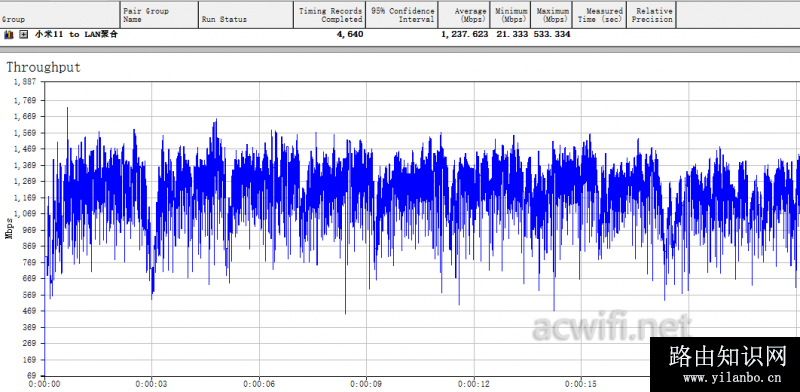Click the 1,237.623 average value
The width and height of the screenshot is (800, 392).
coord(465,34)
